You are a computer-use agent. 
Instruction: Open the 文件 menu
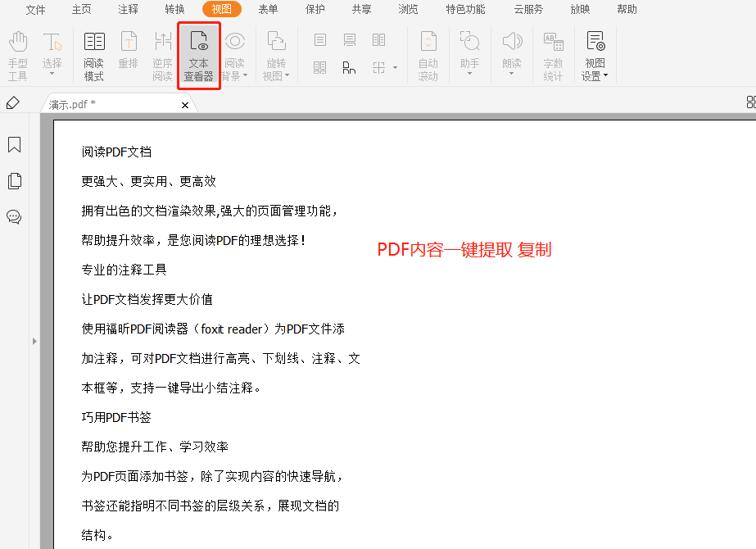point(35,10)
